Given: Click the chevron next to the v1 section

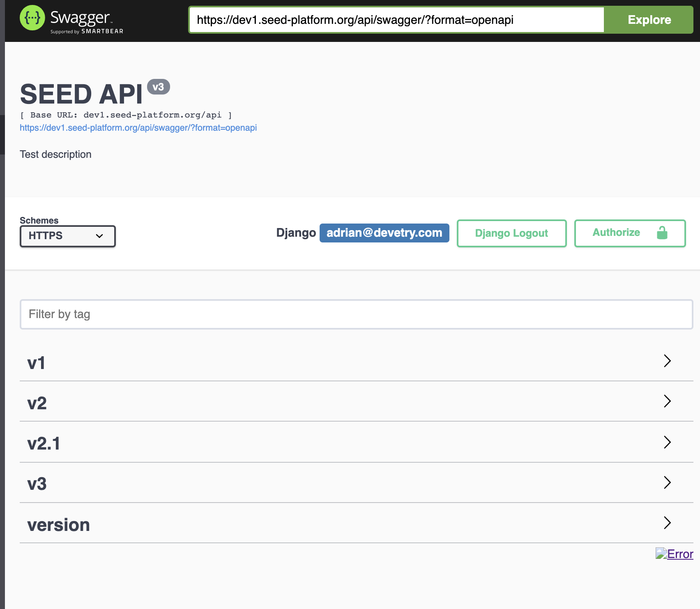Looking at the screenshot, I should [667, 361].
